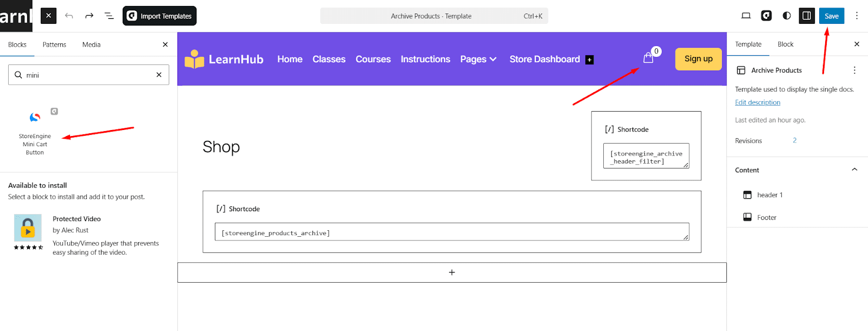The image size is (868, 331).
Task: Click the undo arrow in the top toolbar
Action: point(69,16)
